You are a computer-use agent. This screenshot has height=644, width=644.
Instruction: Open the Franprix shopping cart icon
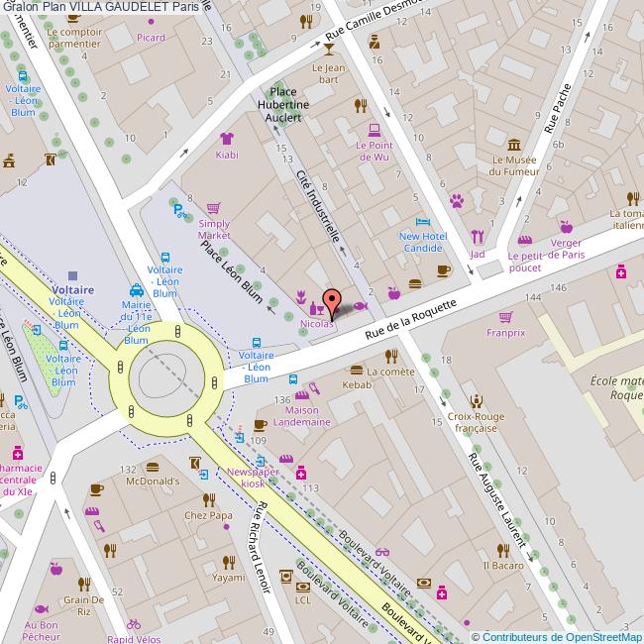[506, 317]
